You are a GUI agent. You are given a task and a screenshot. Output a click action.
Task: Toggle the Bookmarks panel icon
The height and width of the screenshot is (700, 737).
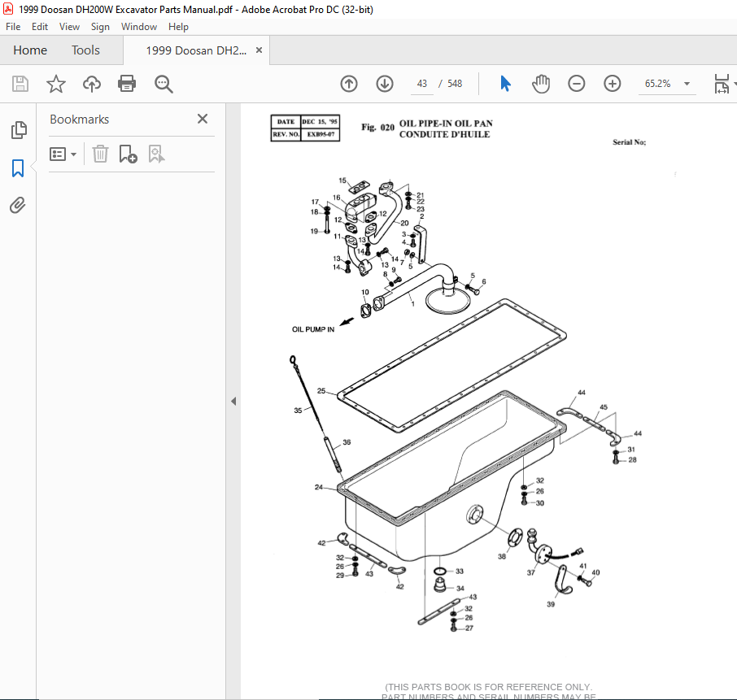click(x=18, y=168)
